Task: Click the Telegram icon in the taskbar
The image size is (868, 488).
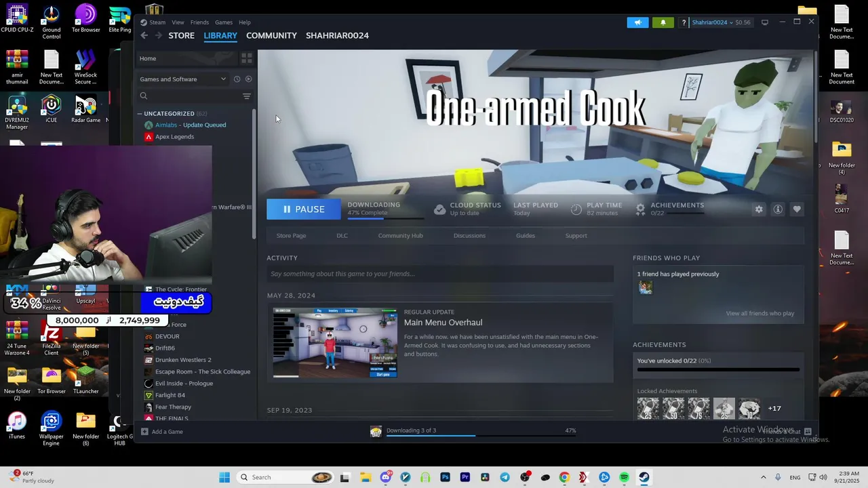Action: [505, 477]
